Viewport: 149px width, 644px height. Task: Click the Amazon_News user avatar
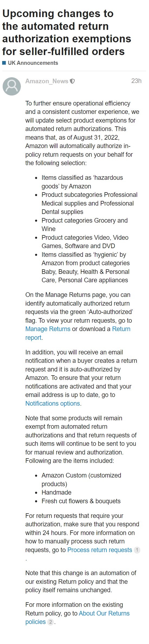(x=12, y=86)
